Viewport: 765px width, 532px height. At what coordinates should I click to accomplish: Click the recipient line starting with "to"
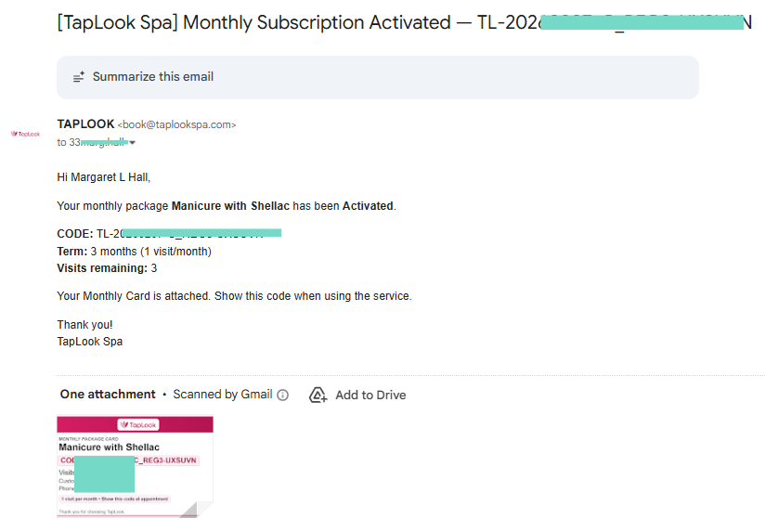point(93,143)
